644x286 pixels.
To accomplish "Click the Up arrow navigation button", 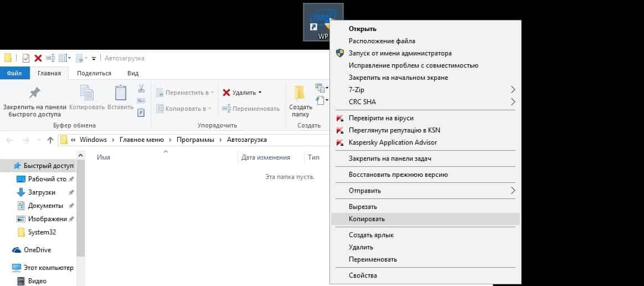I will (50, 140).
